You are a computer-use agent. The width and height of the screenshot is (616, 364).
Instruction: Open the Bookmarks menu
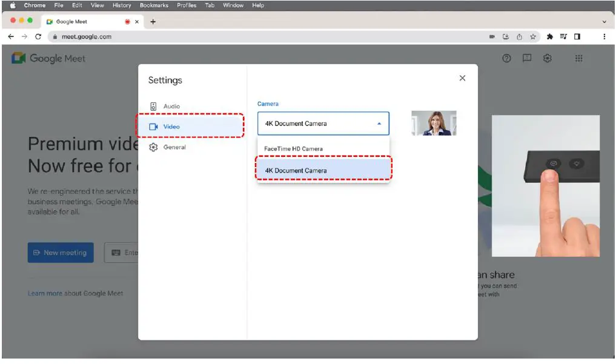(x=154, y=5)
